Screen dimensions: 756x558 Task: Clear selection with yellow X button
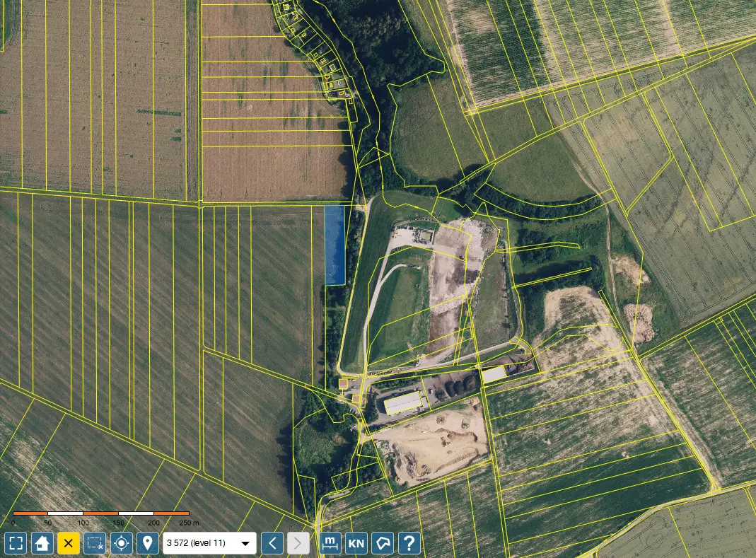(69, 543)
